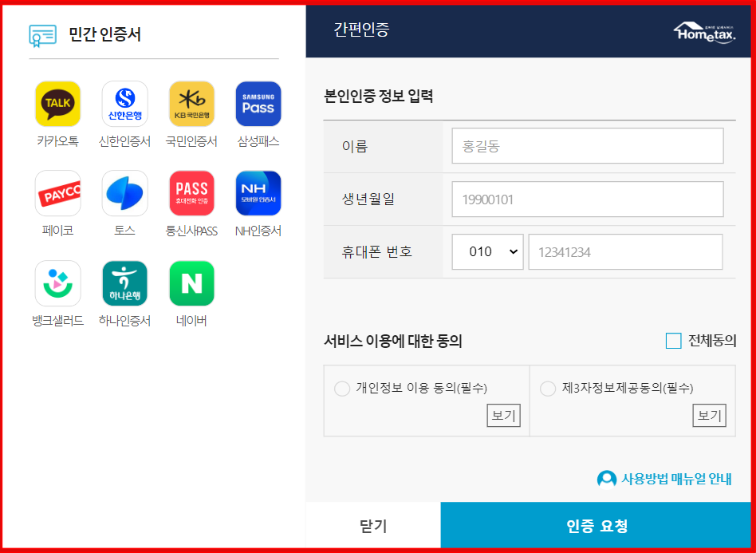
Task: Click the 이름 name input field
Action: [x=587, y=145]
